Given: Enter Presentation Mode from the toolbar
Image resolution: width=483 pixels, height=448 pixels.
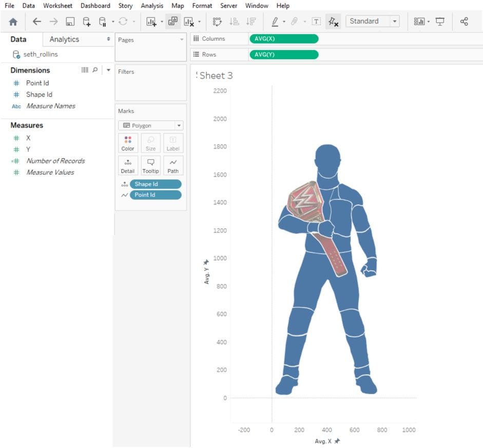Looking at the screenshot, I should (440, 21).
